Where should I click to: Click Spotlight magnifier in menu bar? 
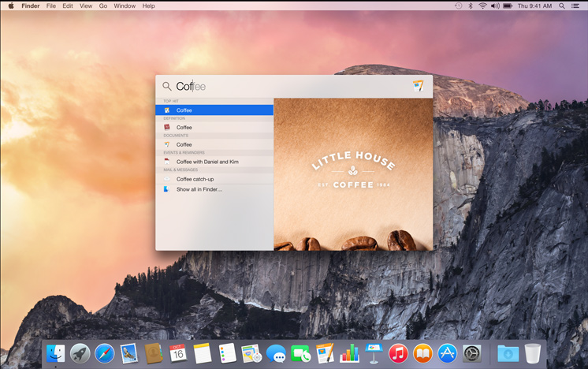(x=562, y=6)
